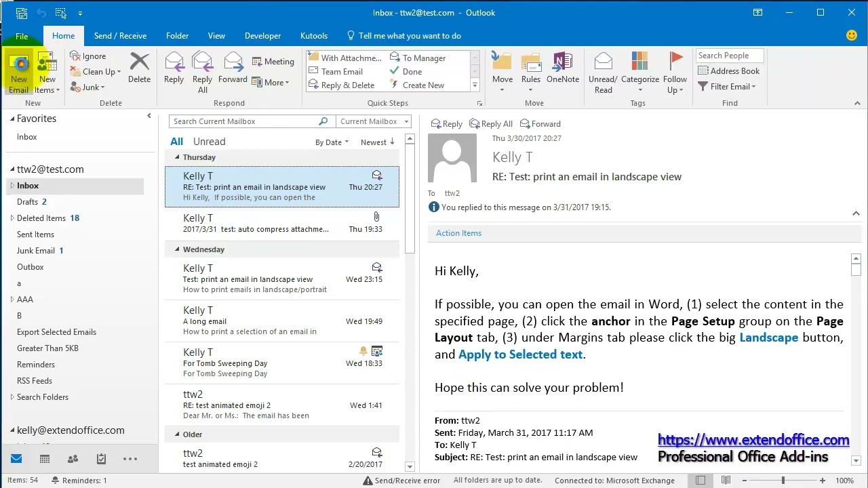Viewport: 868px width, 488px height.
Task: Open the New Items menu
Action: (x=47, y=73)
